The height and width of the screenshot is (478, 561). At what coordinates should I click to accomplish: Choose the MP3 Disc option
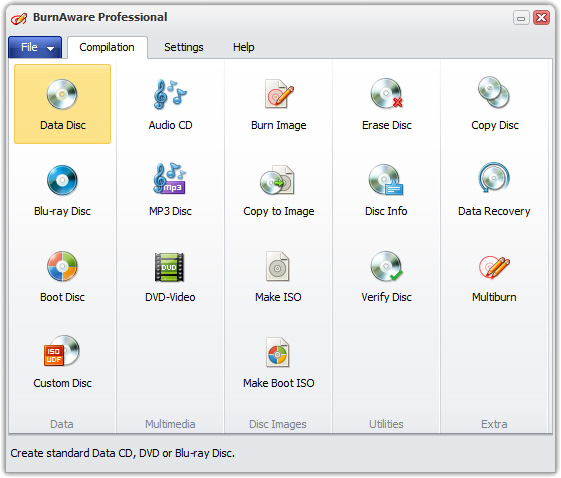170,190
